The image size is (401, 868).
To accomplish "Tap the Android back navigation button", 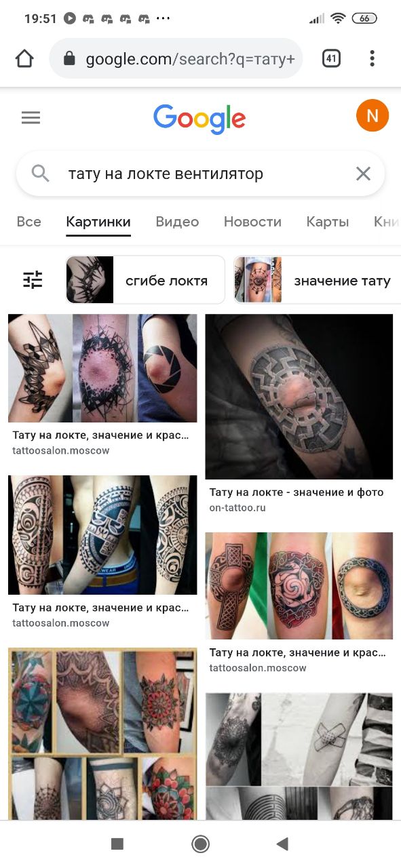I will [x=283, y=844].
